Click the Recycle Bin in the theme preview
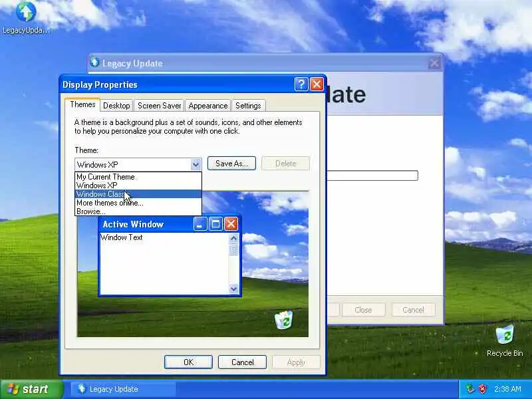Screen dimensions: 532x399 [284, 320]
